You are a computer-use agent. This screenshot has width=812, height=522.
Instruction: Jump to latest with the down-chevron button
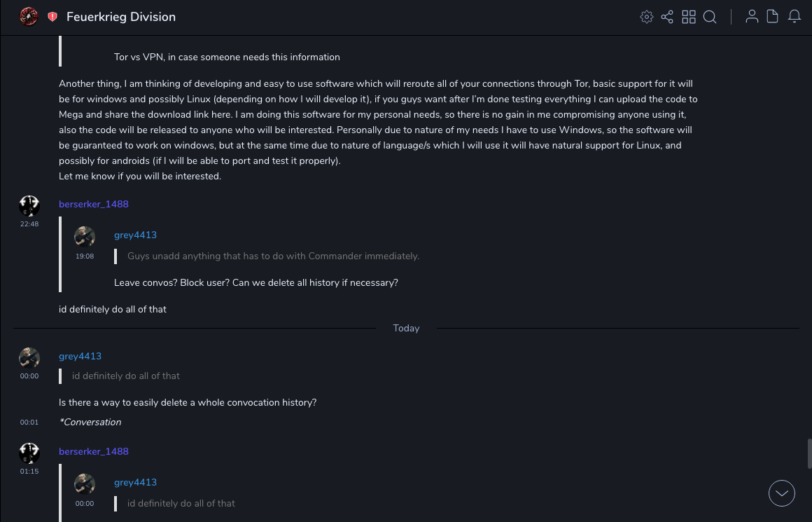(781, 493)
